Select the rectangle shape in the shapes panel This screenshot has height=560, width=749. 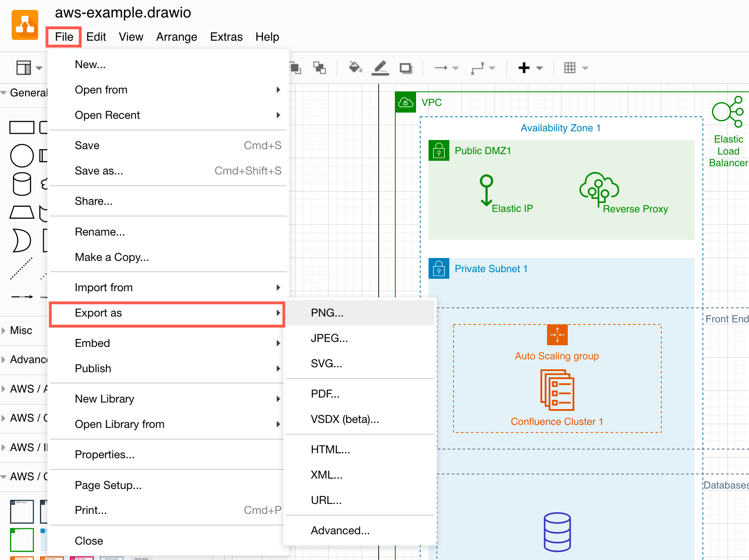(x=22, y=128)
